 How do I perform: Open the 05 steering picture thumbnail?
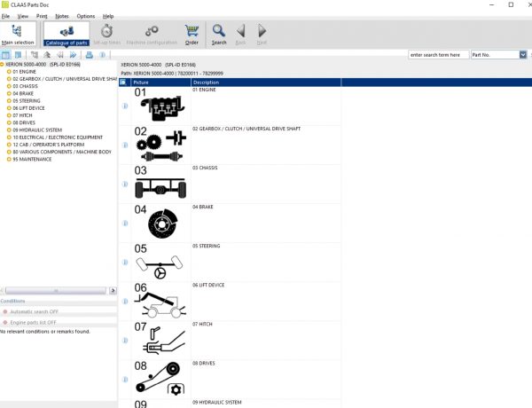160,262
